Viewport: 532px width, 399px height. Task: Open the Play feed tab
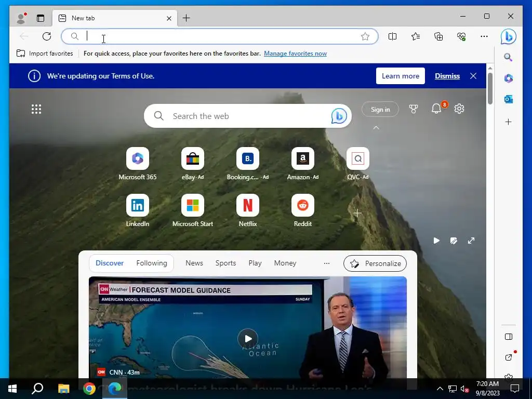pos(255,263)
